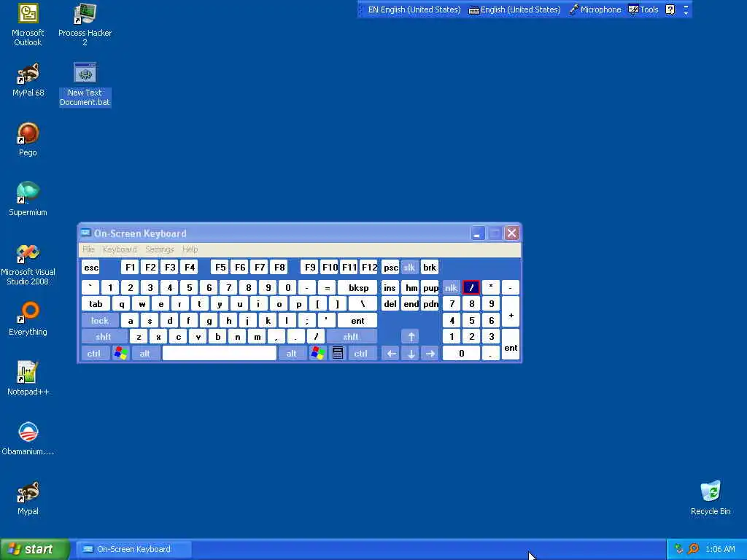Select Pego desktop shortcut
The height and width of the screenshot is (560, 747).
(x=28, y=139)
